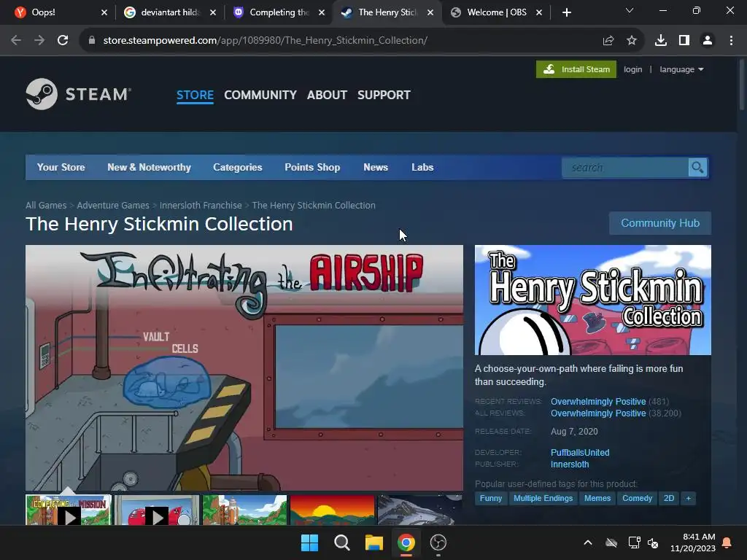Click the Funny tag
Viewport: 747px width, 560px height.
pos(491,498)
